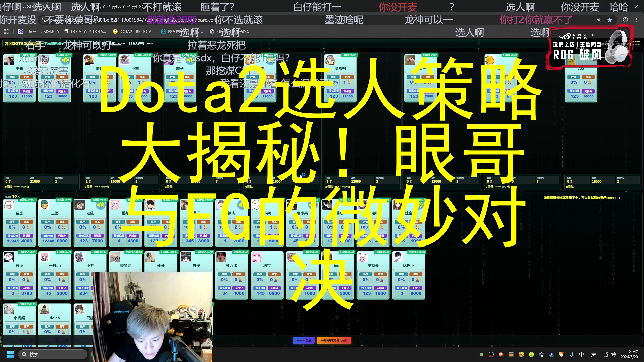
Task: Click 小刘's avatar image
Action: (x=124, y=60)
